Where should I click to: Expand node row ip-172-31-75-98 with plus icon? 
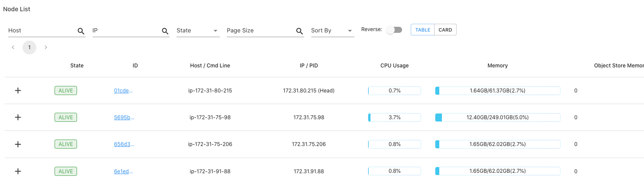[x=18, y=117]
